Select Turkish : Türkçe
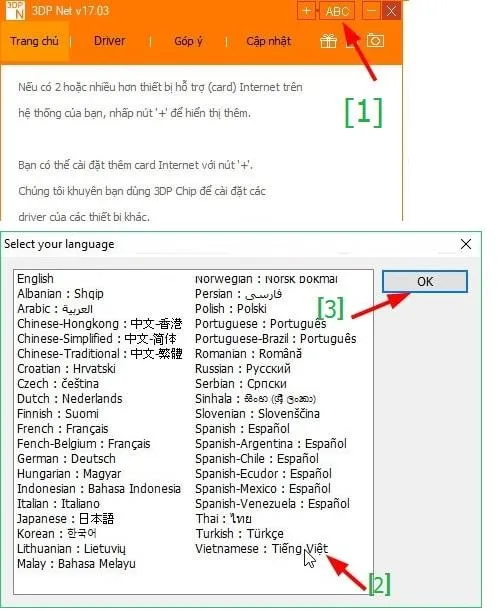The height and width of the screenshot is (611, 504). tap(239, 534)
